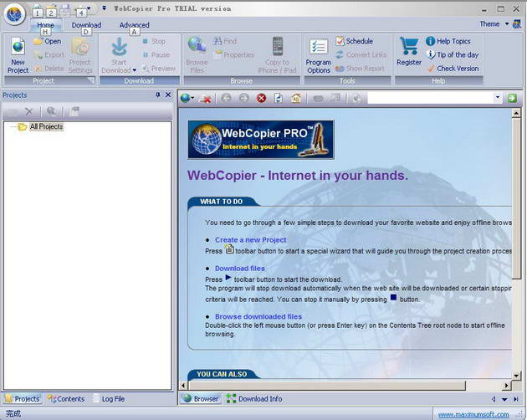Click the Stop download button
Viewport: 527px width, 420px height.
[x=154, y=41]
